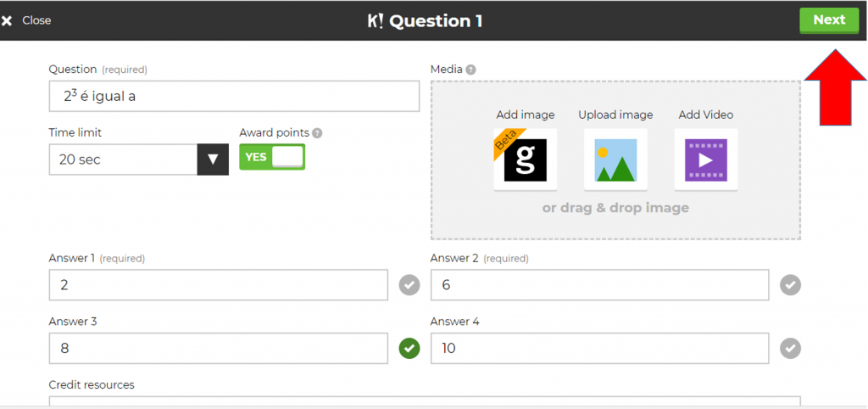The width and height of the screenshot is (868, 409).
Task: Click the Media help question mark icon
Action: pos(470,70)
